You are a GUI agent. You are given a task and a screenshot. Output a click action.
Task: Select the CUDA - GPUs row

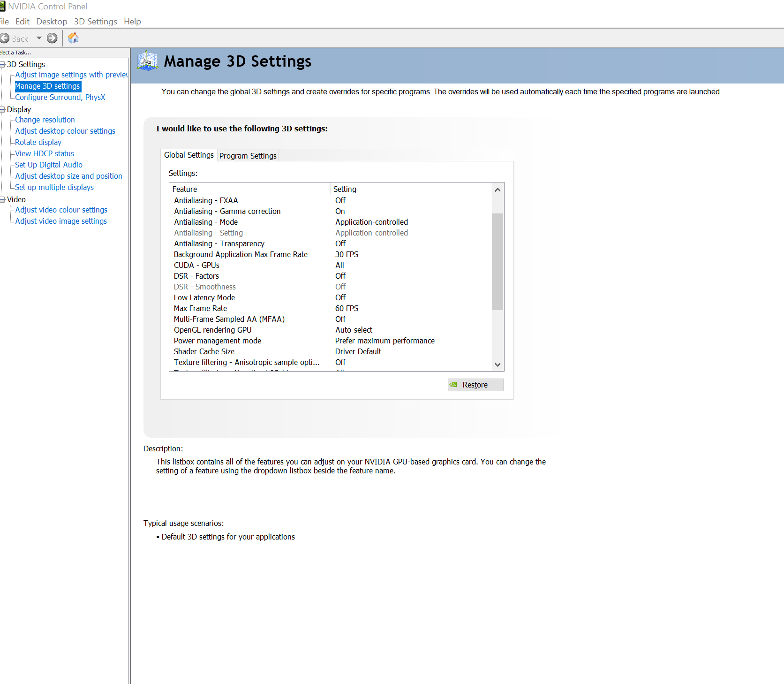331,265
